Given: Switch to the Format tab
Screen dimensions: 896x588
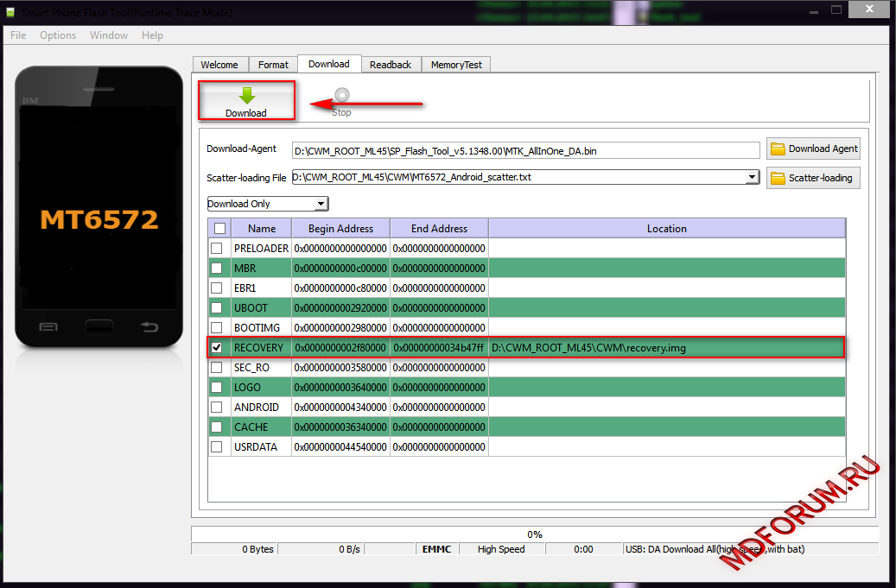Looking at the screenshot, I should 273,65.
